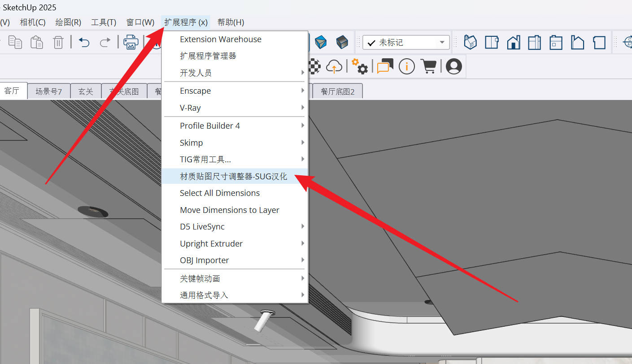Choose Extension Warehouse from menu
632x364 pixels.
220,39
